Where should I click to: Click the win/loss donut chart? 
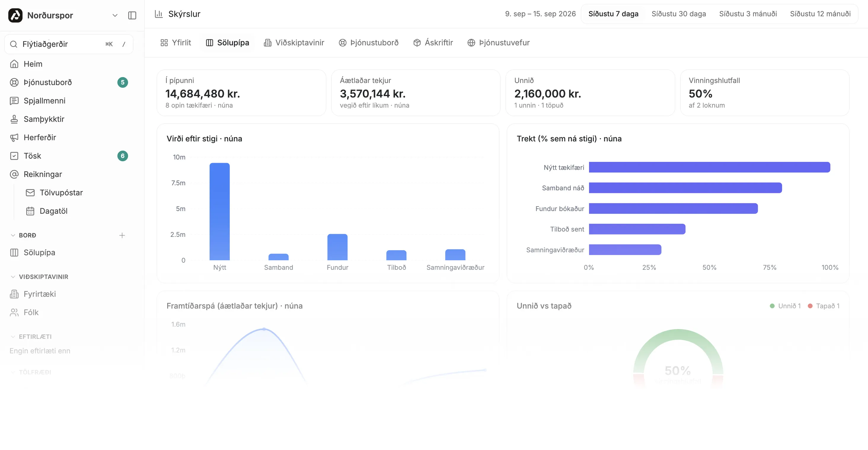[678, 359]
